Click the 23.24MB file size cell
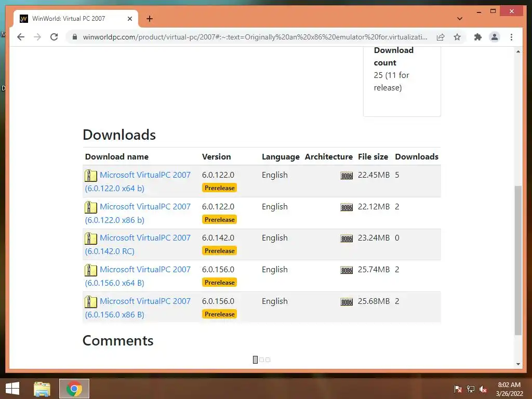This screenshot has height=399, width=532. pyautogui.click(x=374, y=238)
